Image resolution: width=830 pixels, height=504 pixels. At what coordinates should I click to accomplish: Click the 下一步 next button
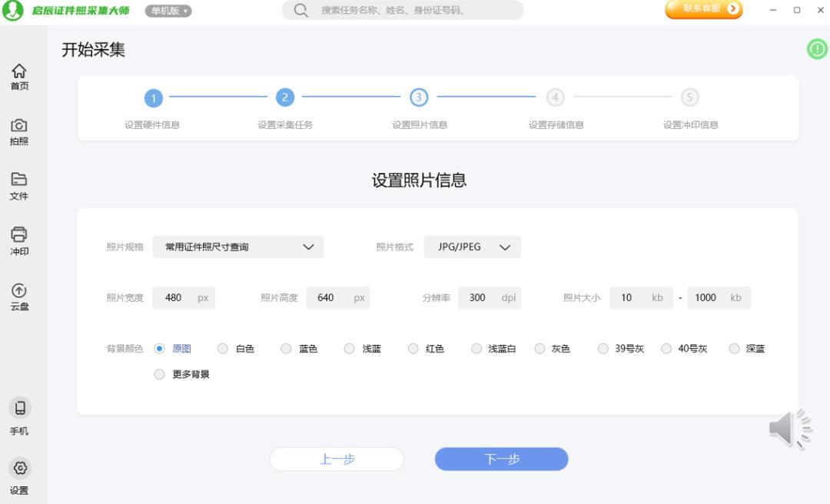501,459
